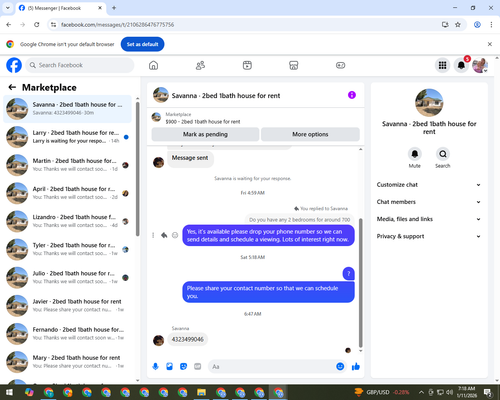Open the Gaming controller icon
The width and height of the screenshot is (500, 400).
pos(340,65)
